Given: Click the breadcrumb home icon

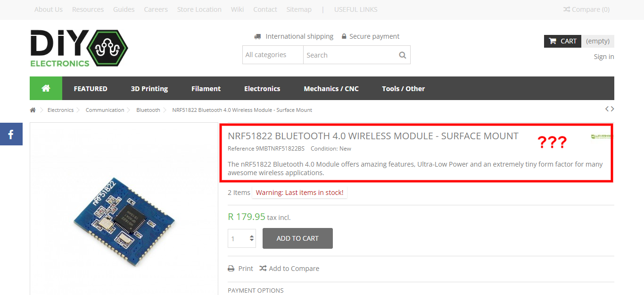Looking at the screenshot, I should click(x=33, y=110).
